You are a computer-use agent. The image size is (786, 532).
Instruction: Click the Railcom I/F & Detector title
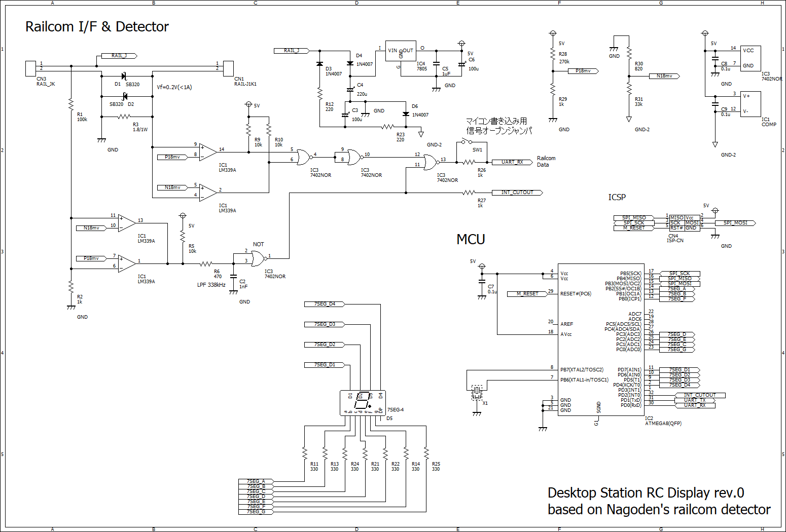pos(97,27)
